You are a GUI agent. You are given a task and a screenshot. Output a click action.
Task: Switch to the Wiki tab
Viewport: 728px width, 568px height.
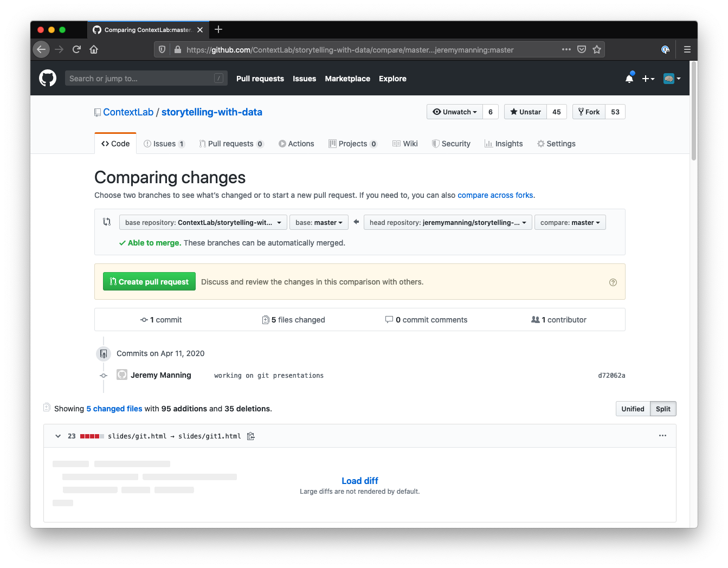(x=405, y=144)
